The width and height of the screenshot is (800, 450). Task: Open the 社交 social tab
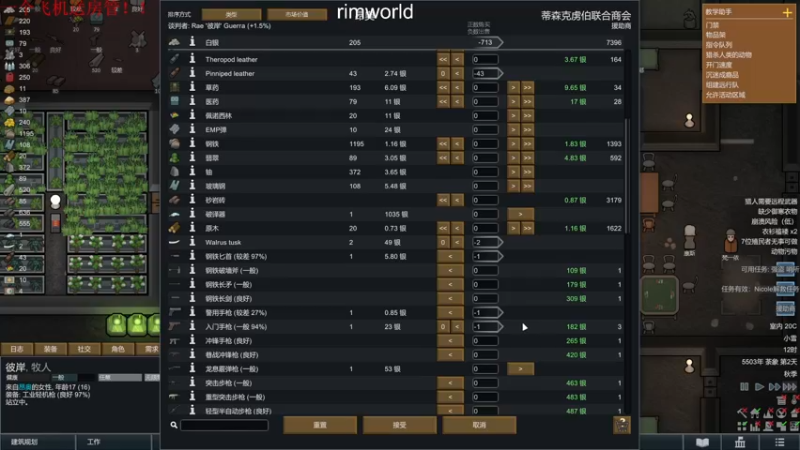84,349
